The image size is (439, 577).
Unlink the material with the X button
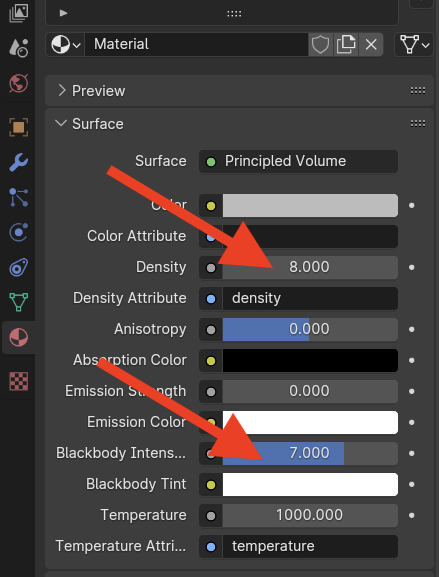click(x=371, y=45)
